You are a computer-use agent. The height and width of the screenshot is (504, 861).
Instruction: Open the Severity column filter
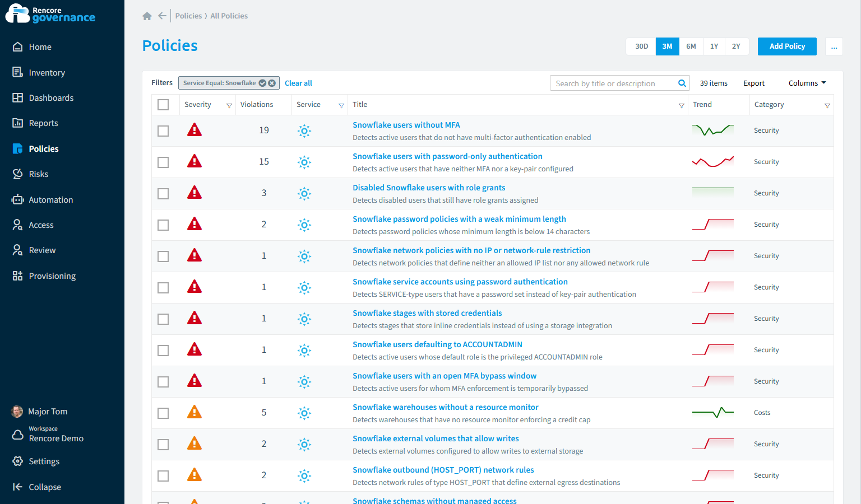click(229, 105)
